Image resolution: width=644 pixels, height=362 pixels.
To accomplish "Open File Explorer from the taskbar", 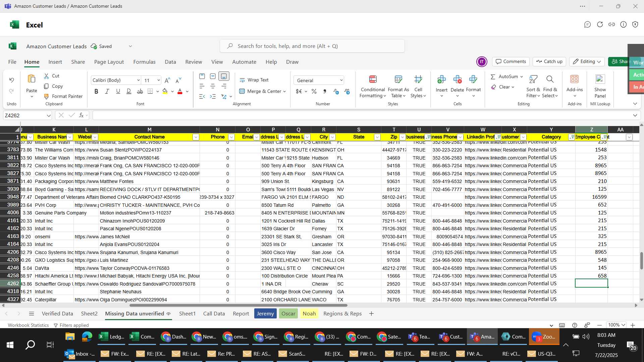I will (x=70, y=337).
